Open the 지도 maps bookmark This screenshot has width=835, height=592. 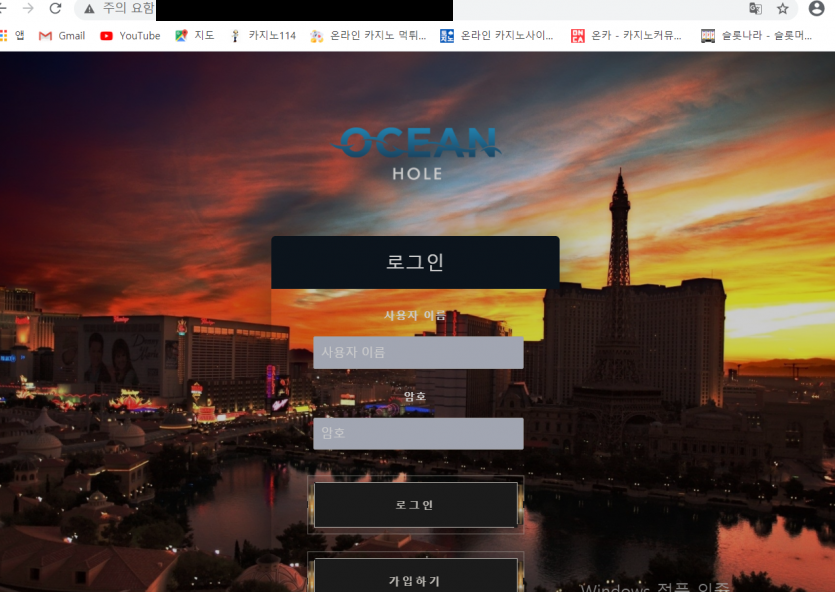(x=195, y=36)
